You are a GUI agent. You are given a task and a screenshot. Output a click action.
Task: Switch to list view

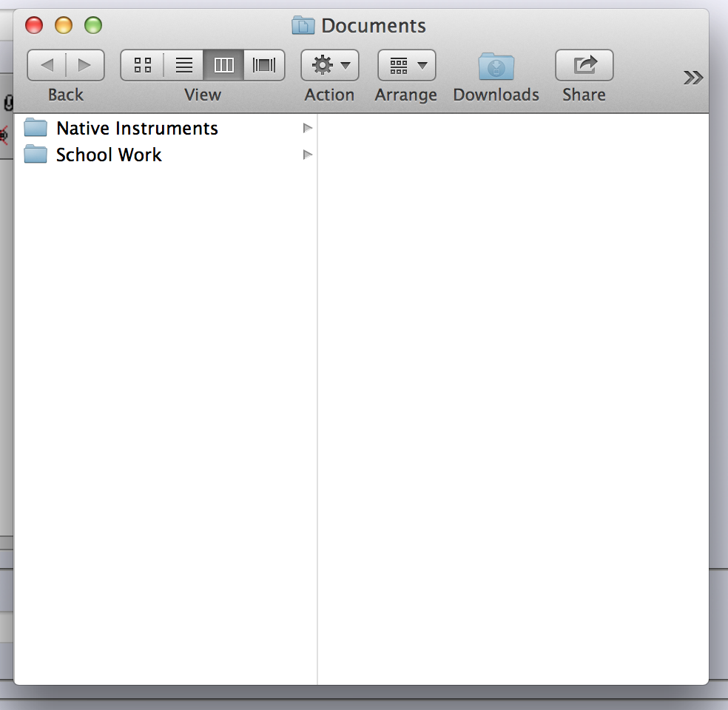[183, 65]
